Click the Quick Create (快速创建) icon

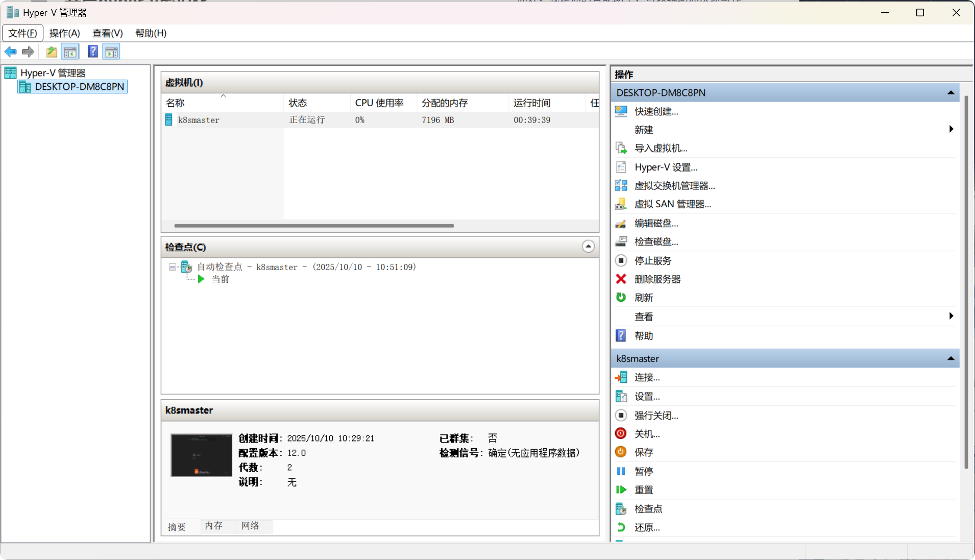point(621,111)
